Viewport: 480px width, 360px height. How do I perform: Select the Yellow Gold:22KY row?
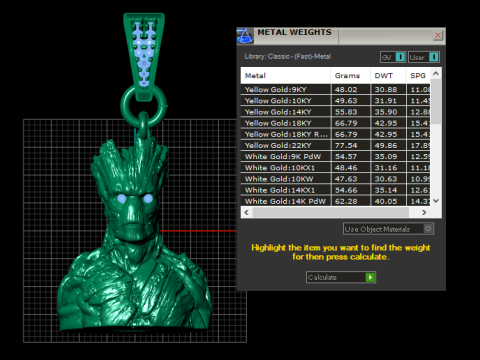336,145
